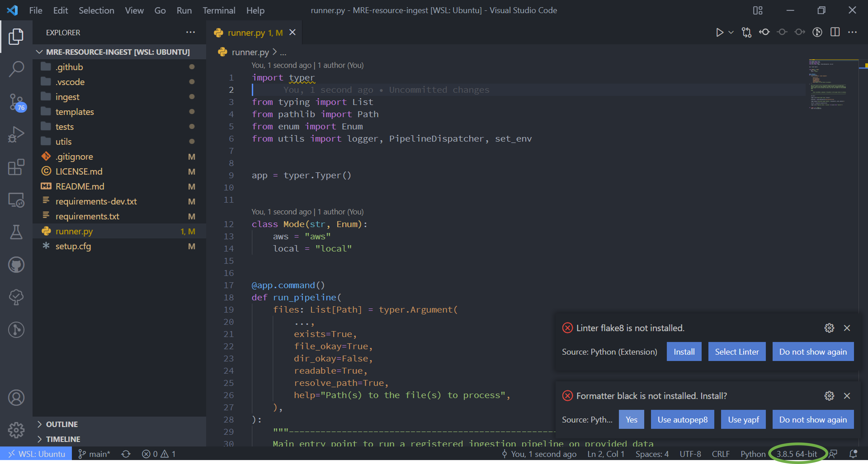
Task: Click the Use yapf button
Action: 743,419
